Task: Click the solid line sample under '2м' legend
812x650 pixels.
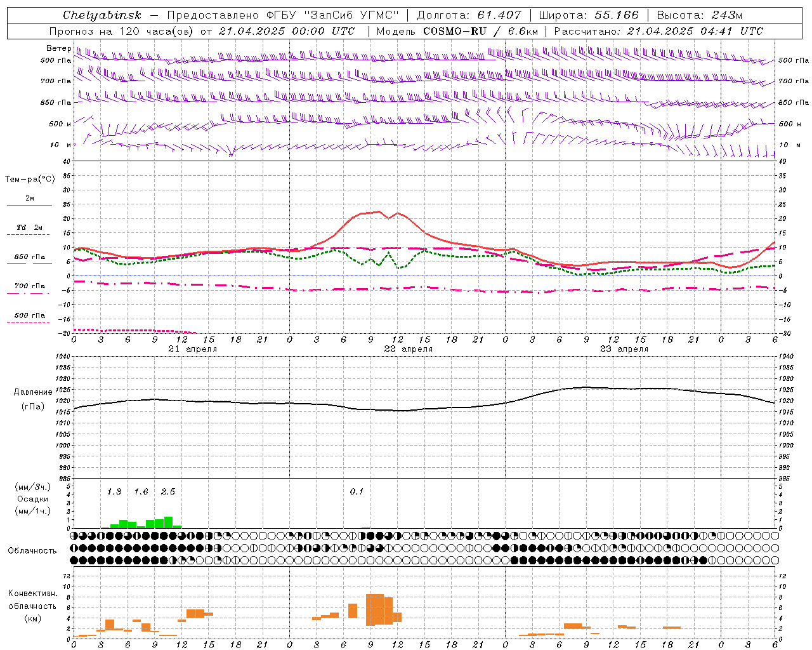Action: point(29,205)
